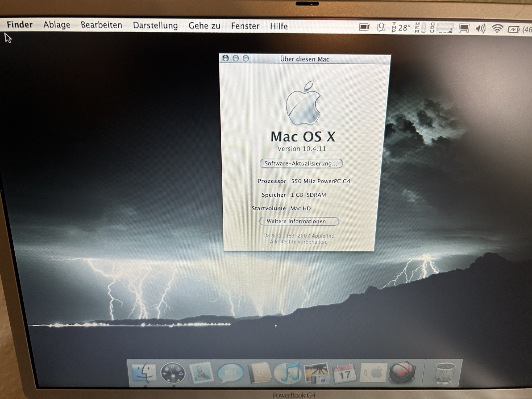Open the battery status menu
This screenshot has width=532, height=399.
point(513,29)
